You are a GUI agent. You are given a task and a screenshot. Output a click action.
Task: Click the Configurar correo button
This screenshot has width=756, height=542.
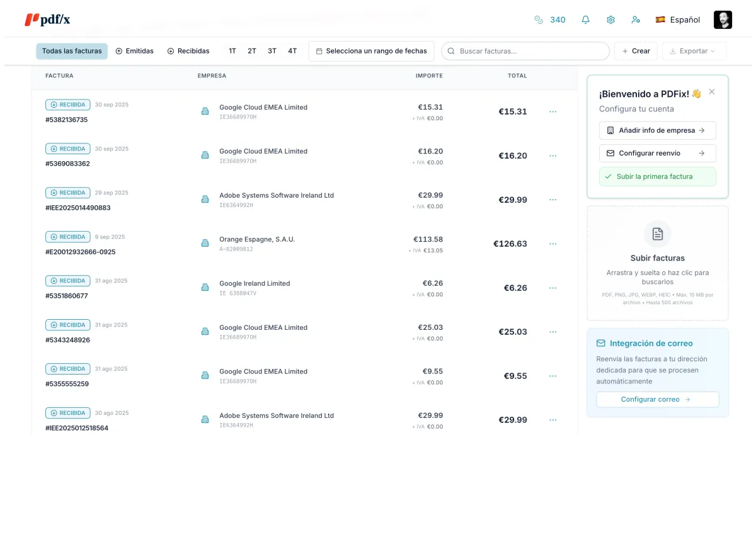pyautogui.click(x=657, y=399)
